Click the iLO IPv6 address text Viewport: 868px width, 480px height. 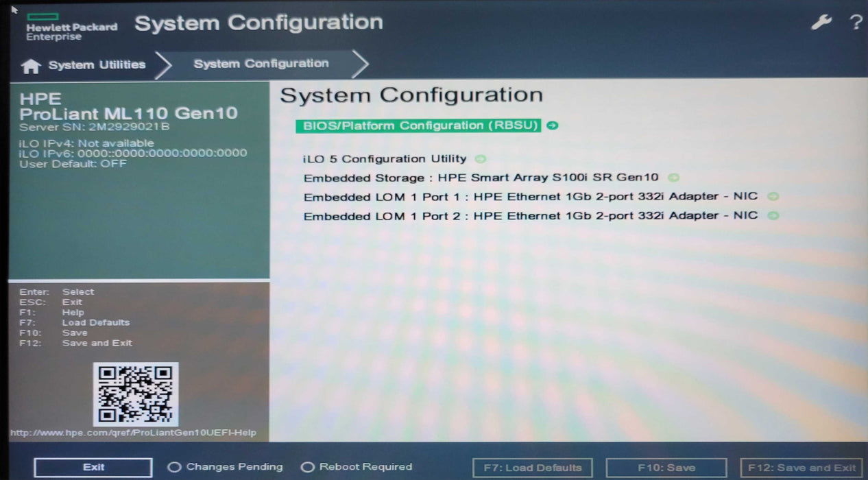[133, 154]
